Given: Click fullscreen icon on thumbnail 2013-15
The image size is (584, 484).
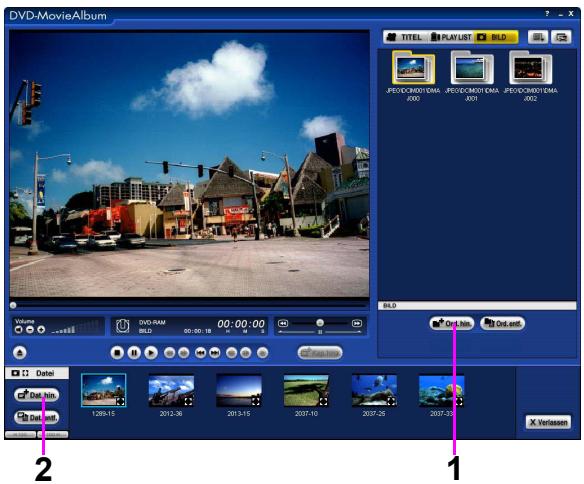Looking at the screenshot, I should coord(256,401).
